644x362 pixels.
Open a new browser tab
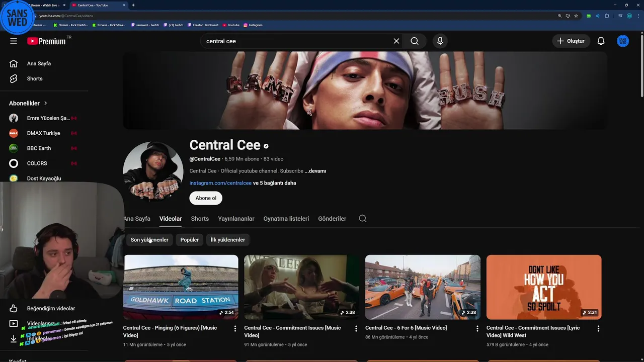coord(133,5)
